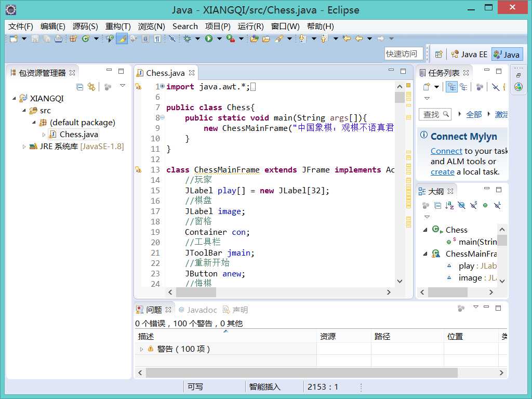Open the 源码(S) menu

click(x=85, y=26)
